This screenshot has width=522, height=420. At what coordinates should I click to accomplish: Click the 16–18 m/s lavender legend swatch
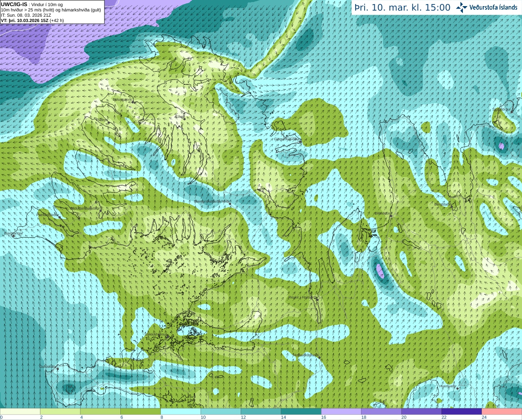[341, 411]
